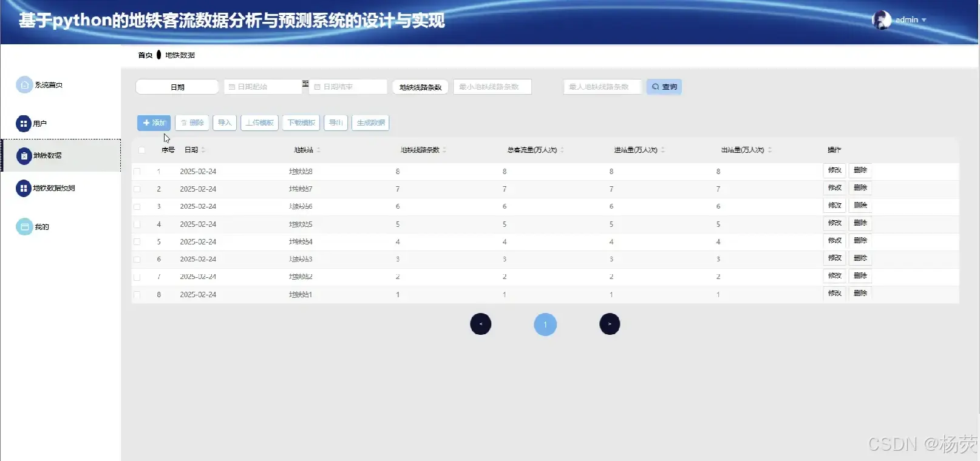Focus the 最小地铁线路条数 input field
Screen dimensions: 980x461
pos(492,87)
